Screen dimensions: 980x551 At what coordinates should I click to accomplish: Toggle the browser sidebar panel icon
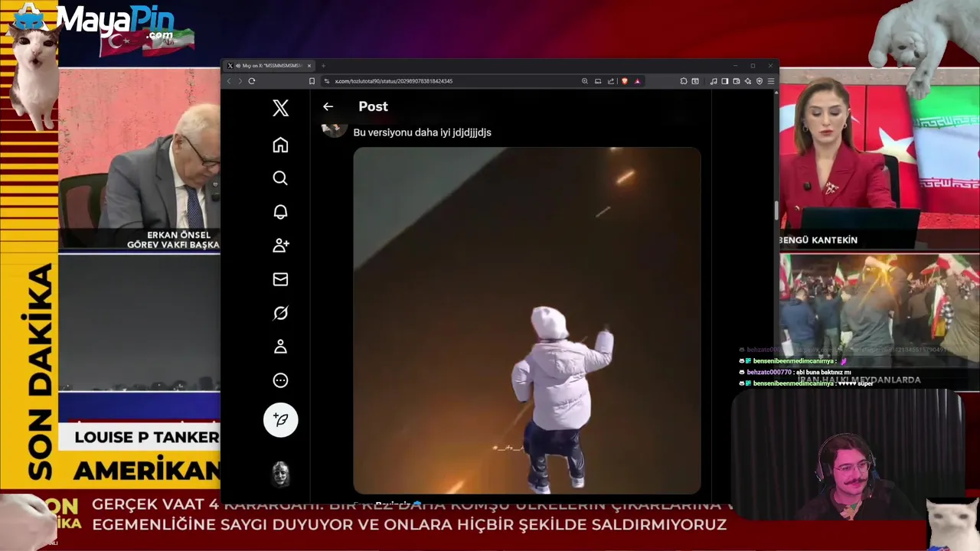pyautogui.click(x=724, y=81)
